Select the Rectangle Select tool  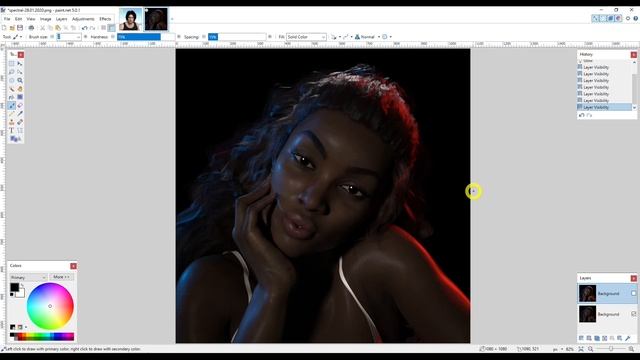pyautogui.click(x=12, y=64)
